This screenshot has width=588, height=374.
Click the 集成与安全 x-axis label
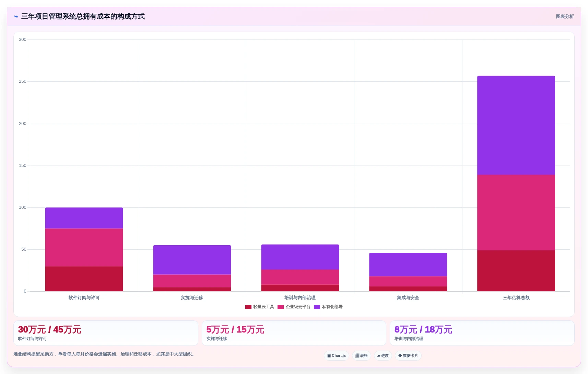[x=408, y=298]
